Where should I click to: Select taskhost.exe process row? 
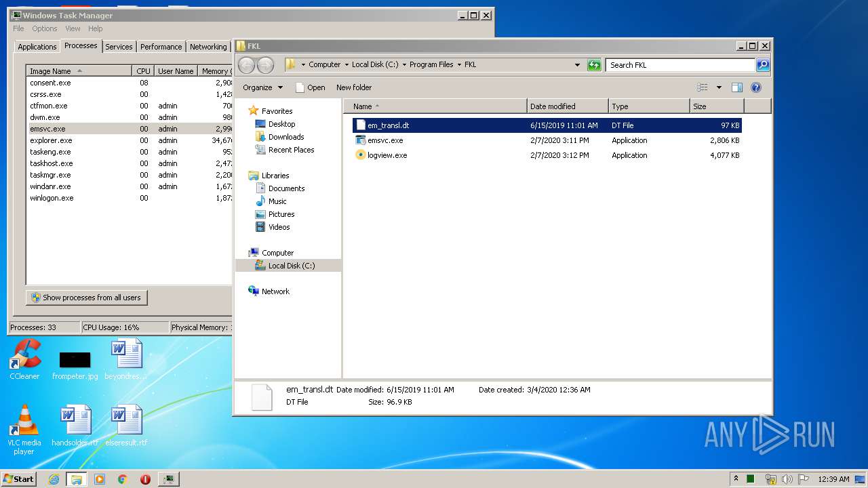coord(130,163)
